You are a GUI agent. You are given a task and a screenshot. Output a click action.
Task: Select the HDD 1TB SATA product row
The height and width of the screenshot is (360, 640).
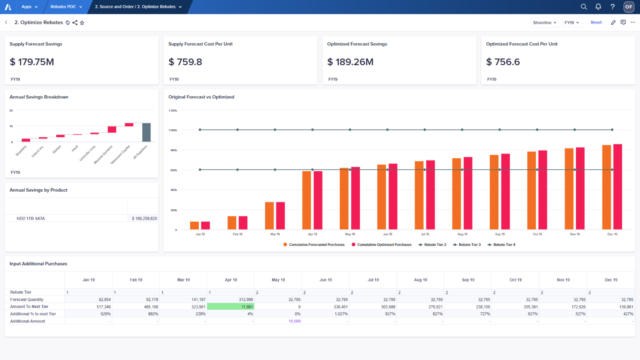(x=83, y=218)
